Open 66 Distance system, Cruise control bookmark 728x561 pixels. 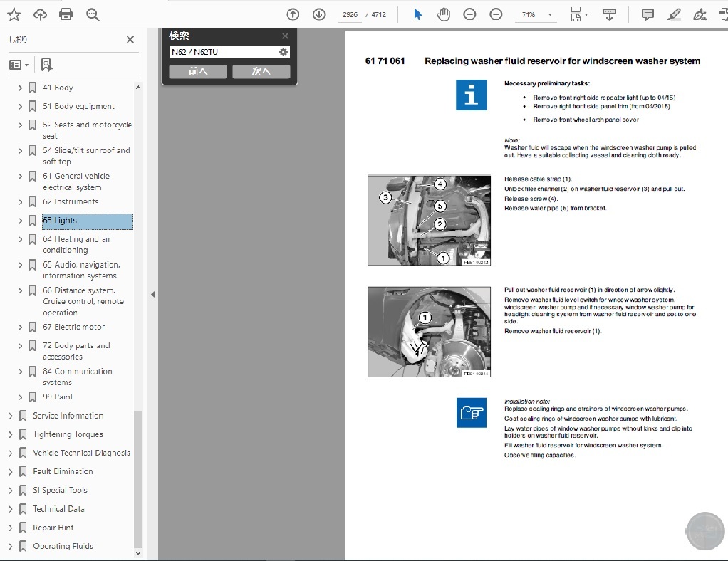pos(83,302)
